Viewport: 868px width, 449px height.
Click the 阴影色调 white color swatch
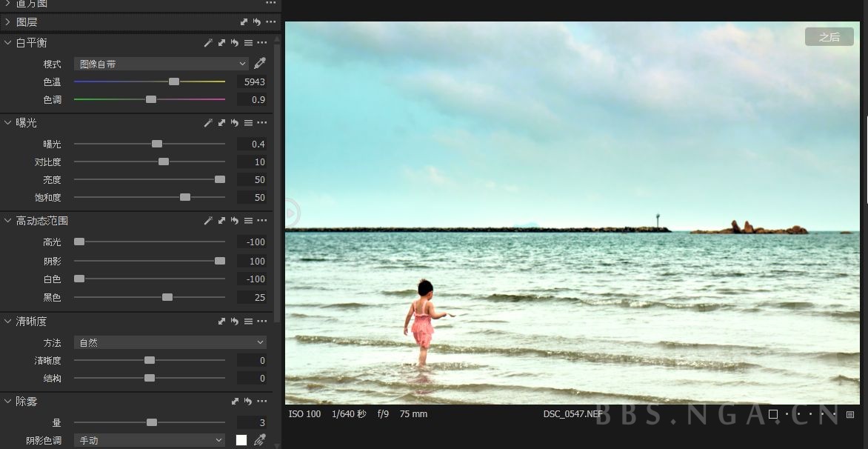[241, 440]
